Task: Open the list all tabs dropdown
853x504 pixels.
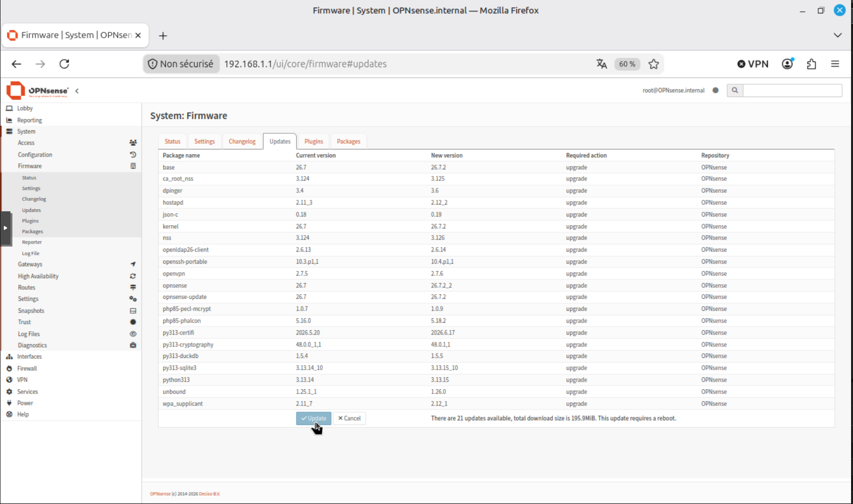Action: click(838, 35)
